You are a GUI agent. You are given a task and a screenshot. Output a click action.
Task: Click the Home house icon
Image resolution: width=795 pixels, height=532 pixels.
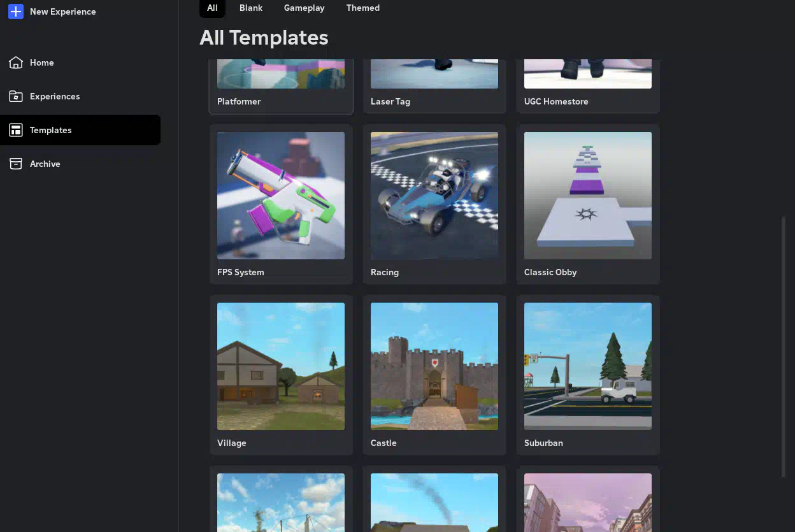coord(16,62)
